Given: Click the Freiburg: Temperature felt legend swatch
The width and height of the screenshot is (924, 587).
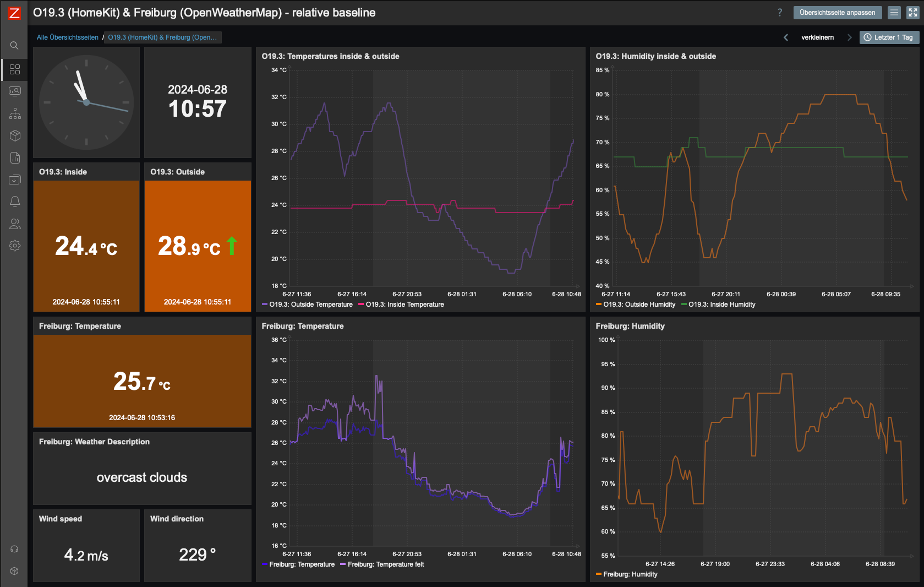Looking at the screenshot, I should (343, 564).
